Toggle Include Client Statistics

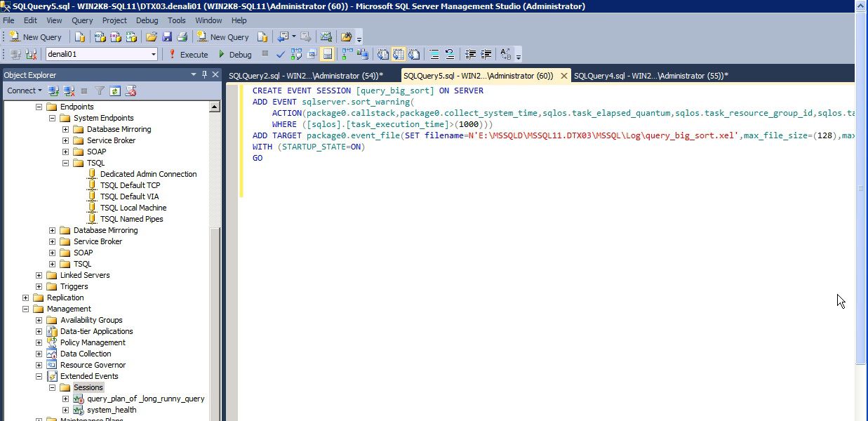pyautogui.click(x=363, y=54)
